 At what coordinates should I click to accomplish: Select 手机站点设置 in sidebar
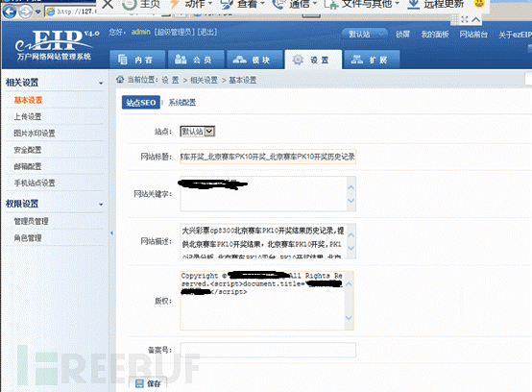[x=35, y=184]
